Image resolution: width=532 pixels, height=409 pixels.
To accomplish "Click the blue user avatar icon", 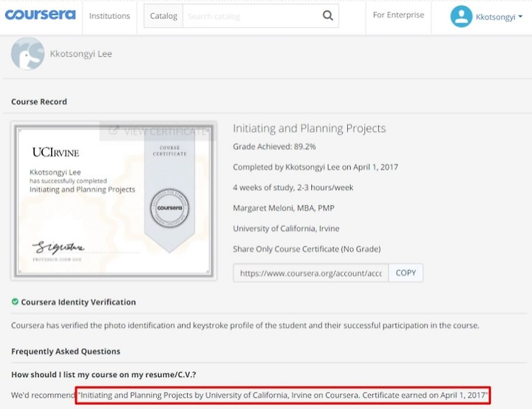I will click(x=461, y=16).
